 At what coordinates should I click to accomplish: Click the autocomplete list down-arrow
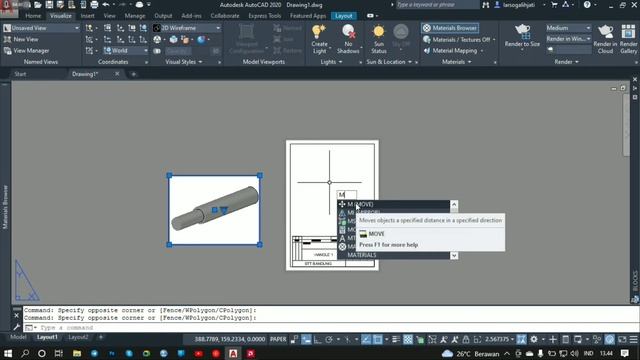(x=454, y=256)
